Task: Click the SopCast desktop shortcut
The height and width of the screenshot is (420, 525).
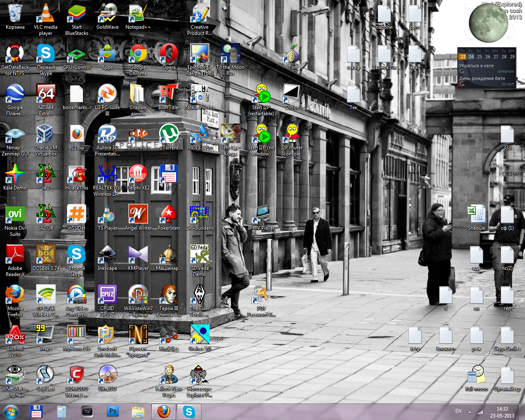Action: coord(46,379)
